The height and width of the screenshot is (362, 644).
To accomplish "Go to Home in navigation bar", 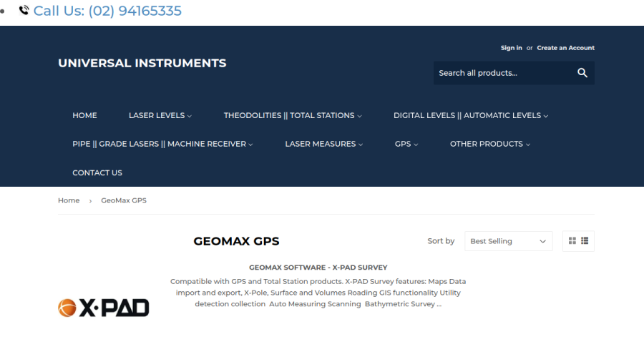I will pyautogui.click(x=84, y=116).
